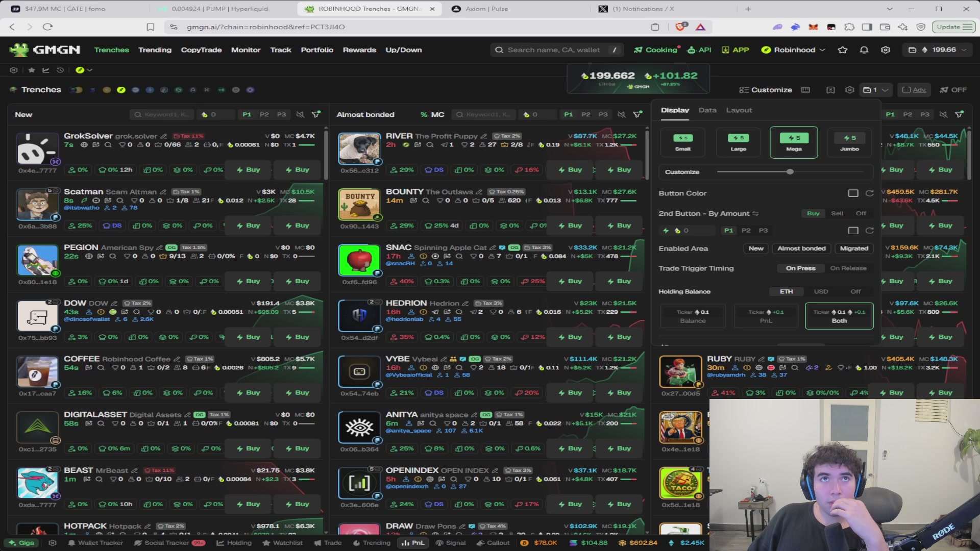Select the Jumbo button size

click(x=849, y=142)
